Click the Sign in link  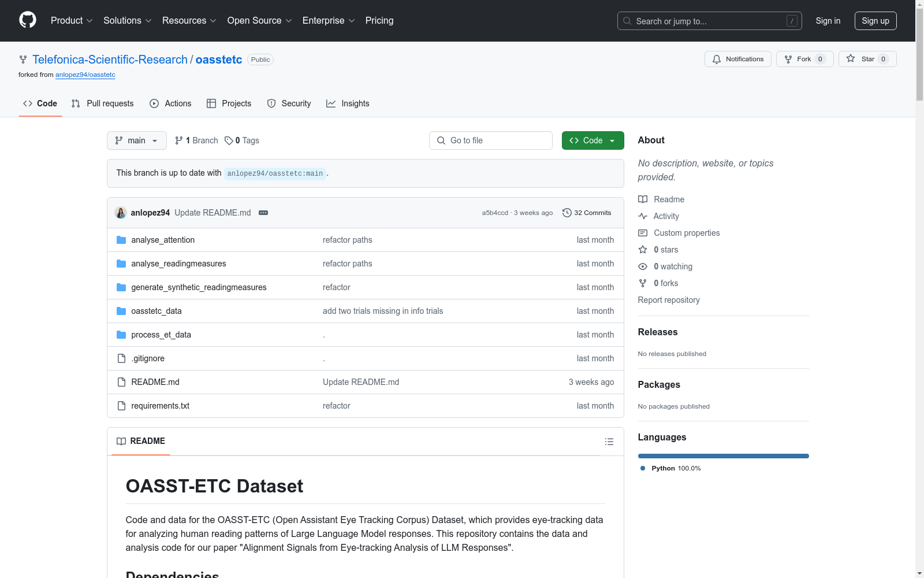(828, 21)
